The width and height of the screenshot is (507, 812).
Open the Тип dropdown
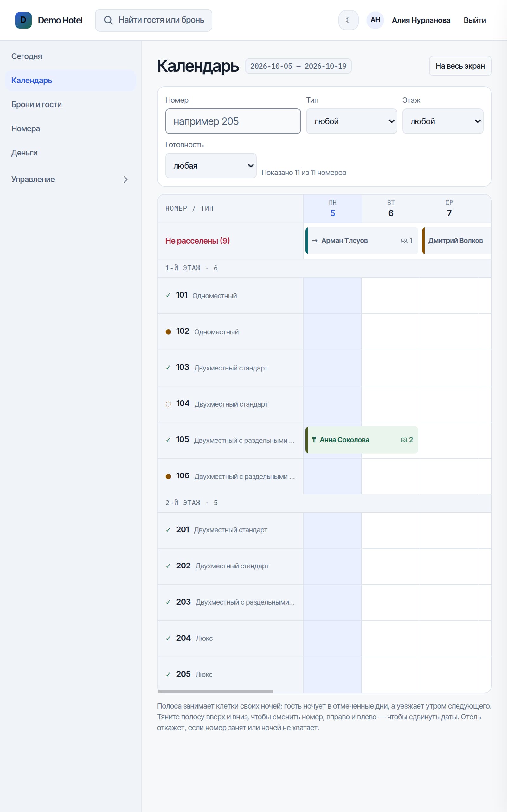351,121
